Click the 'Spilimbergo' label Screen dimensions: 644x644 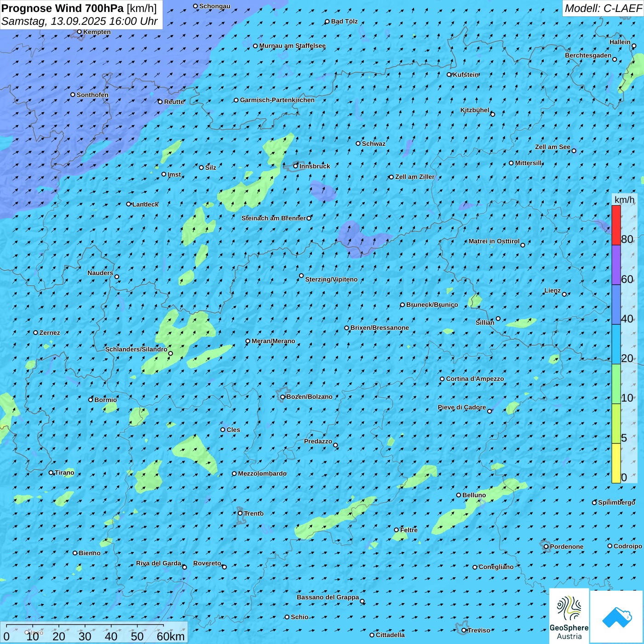617,502
